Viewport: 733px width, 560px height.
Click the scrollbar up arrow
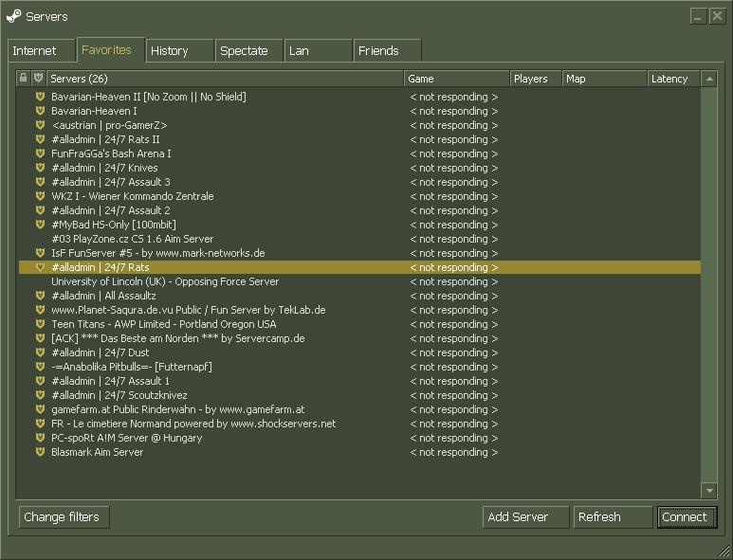coord(709,79)
